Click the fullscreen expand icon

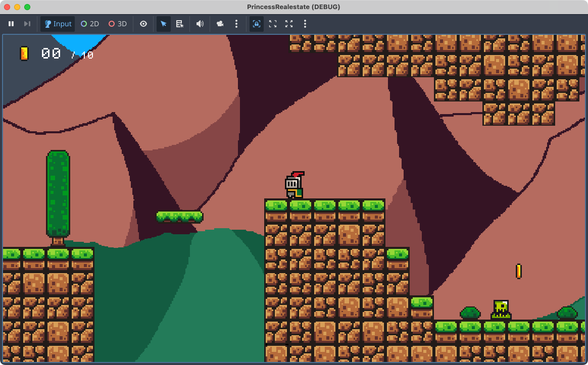289,24
